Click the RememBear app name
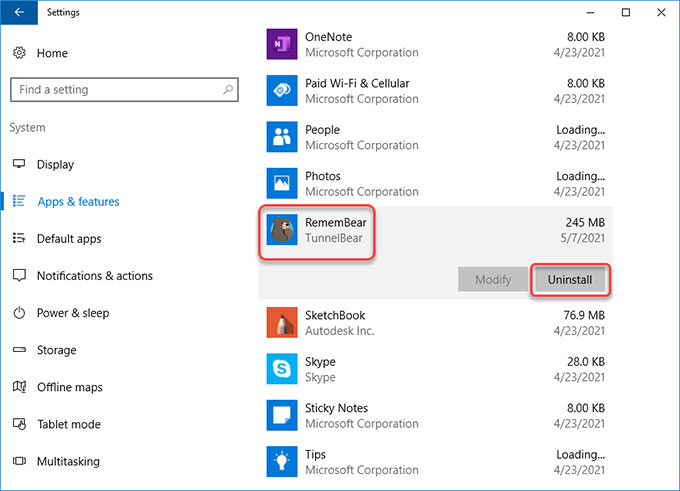This screenshot has width=680, height=491. pyautogui.click(x=336, y=223)
